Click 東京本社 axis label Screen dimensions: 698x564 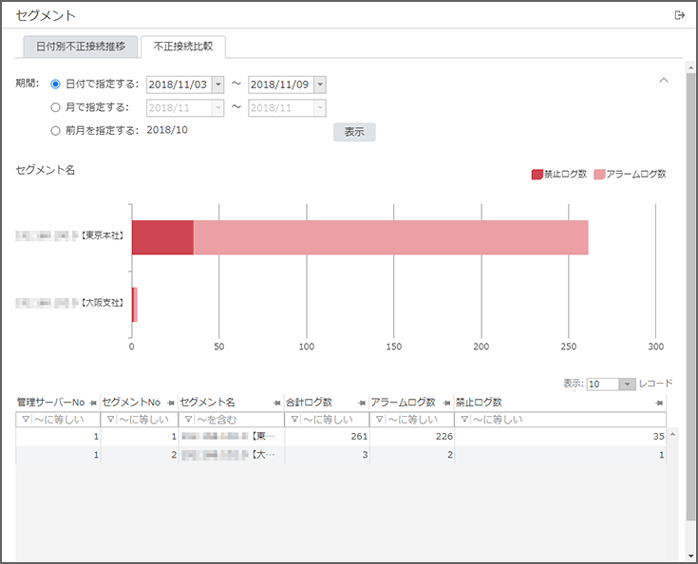(102, 235)
